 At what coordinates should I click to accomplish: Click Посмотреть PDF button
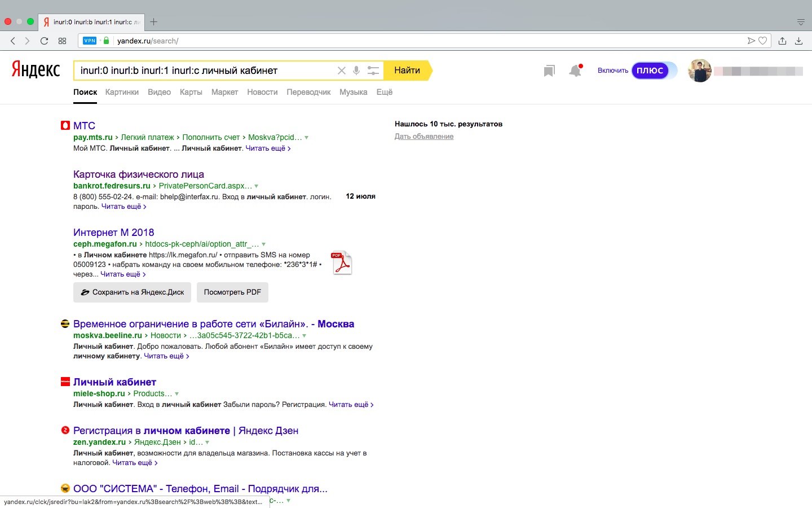pos(232,292)
